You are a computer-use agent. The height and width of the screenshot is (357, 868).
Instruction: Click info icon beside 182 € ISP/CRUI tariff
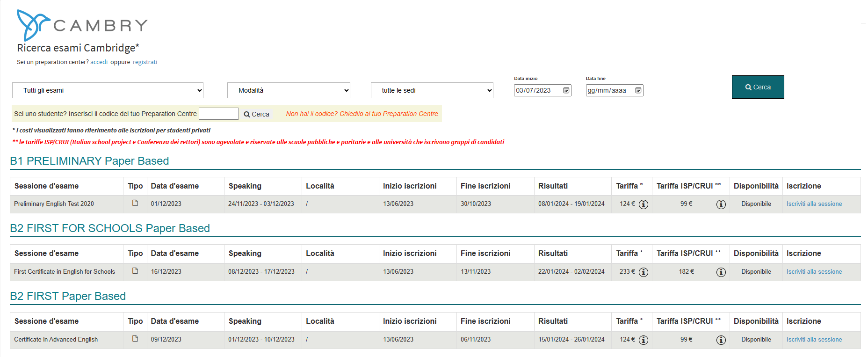pyautogui.click(x=721, y=272)
